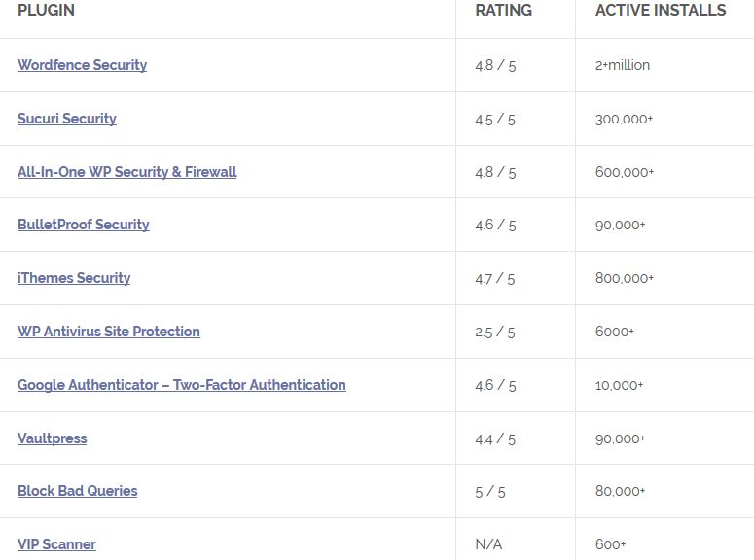Click the Sucuri Security link
The height and width of the screenshot is (560, 754).
click(x=67, y=119)
